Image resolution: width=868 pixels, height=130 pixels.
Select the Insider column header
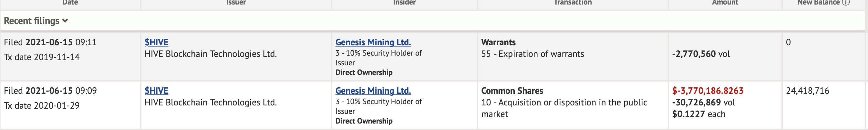pyautogui.click(x=404, y=2)
